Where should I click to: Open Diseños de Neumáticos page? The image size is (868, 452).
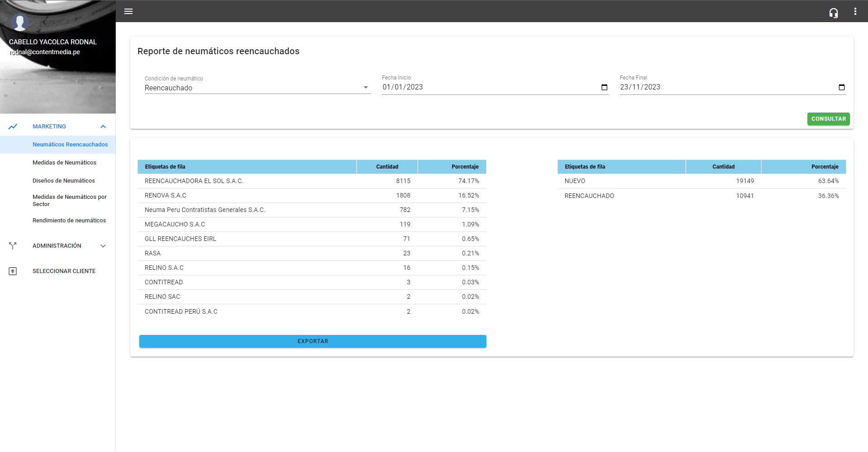click(x=64, y=181)
